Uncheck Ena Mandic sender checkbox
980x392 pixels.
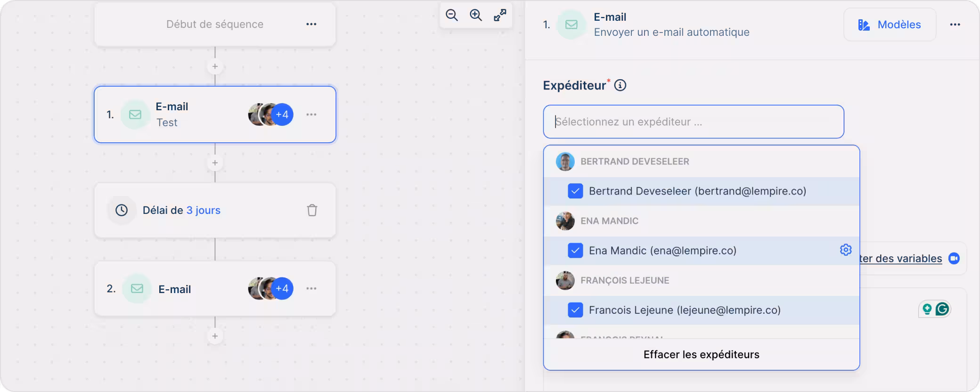pyautogui.click(x=575, y=250)
